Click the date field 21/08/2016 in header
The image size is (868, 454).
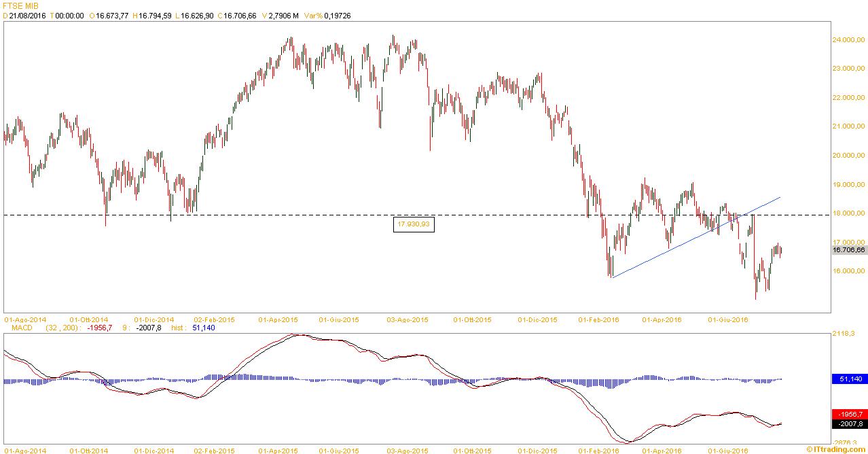pyautogui.click(x=26, y=16)
